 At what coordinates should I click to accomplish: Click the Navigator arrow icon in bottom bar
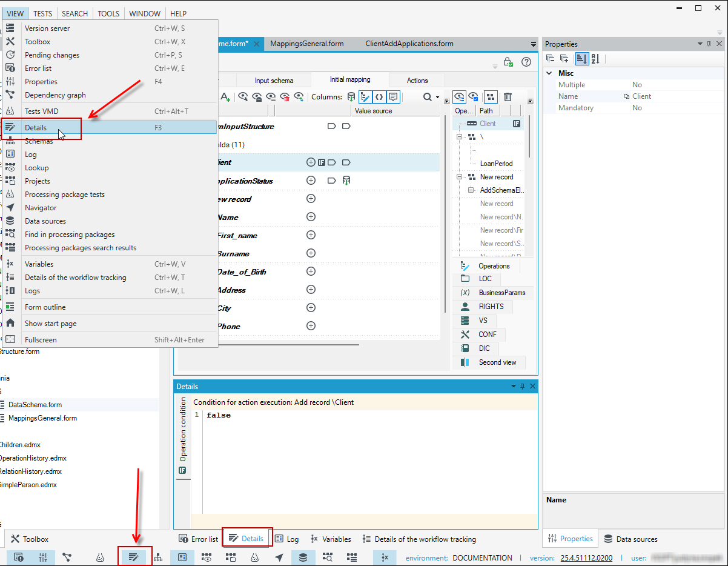(x=279, y=557)
